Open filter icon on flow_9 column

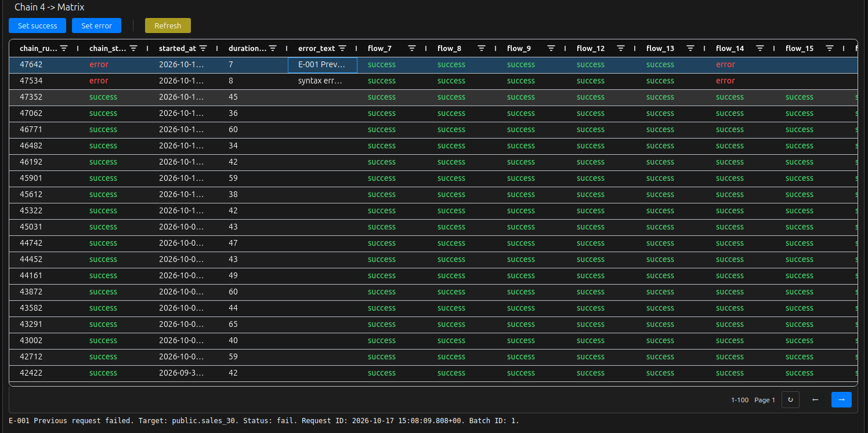pyautogui.click(x=551, y=48)
